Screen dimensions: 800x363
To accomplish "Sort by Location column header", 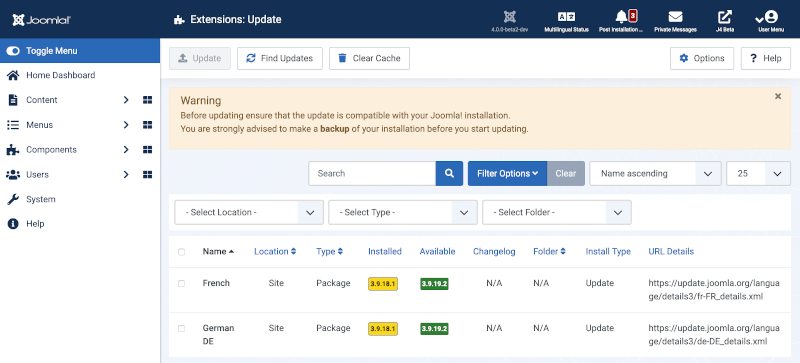I will 275,252.
